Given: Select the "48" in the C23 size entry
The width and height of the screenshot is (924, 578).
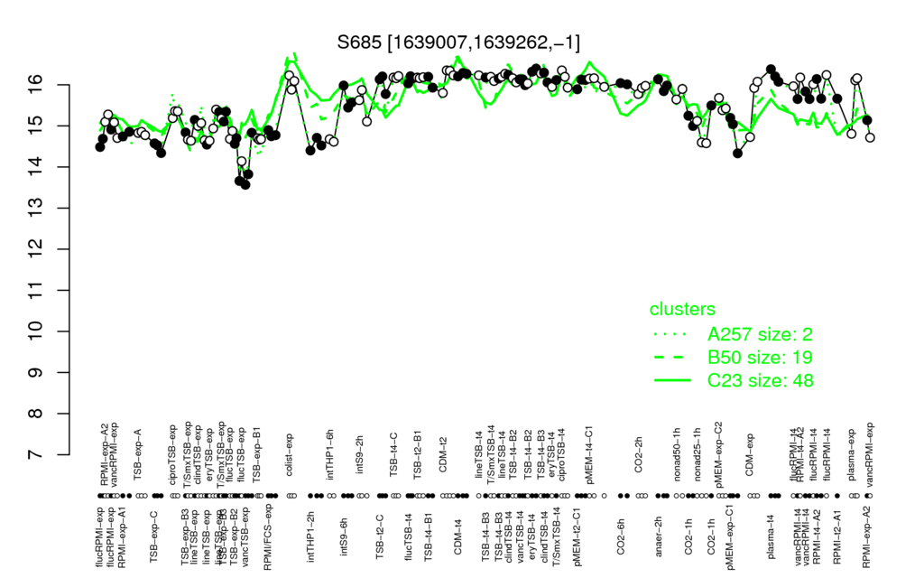Looking at the screenshot, I should click(x=802, y=381).
